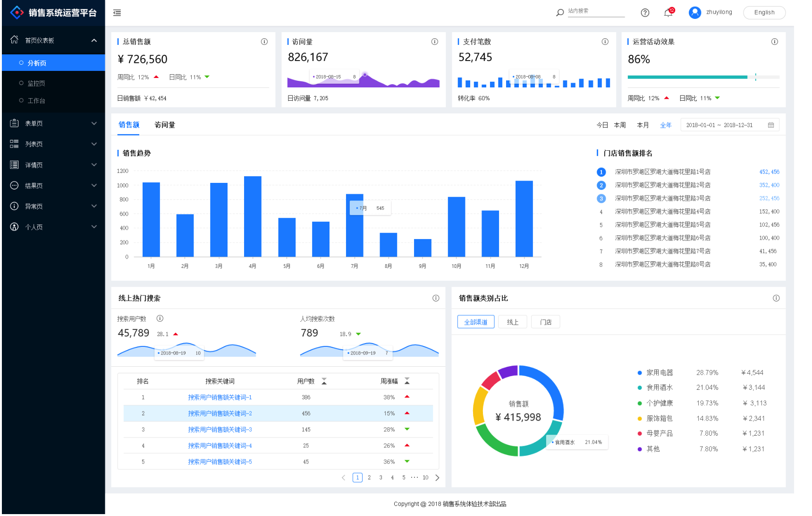Filter by 本周 time range

click(620, 125)
